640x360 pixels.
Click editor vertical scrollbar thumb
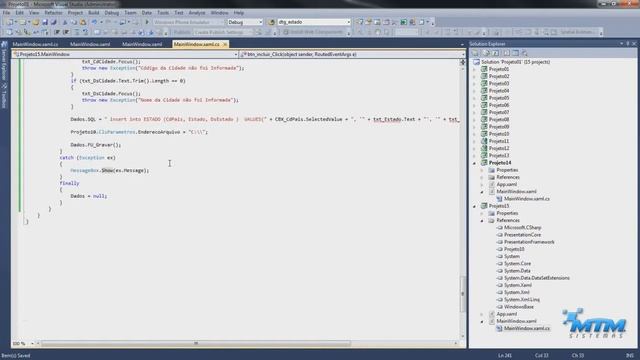pos(462,294)
